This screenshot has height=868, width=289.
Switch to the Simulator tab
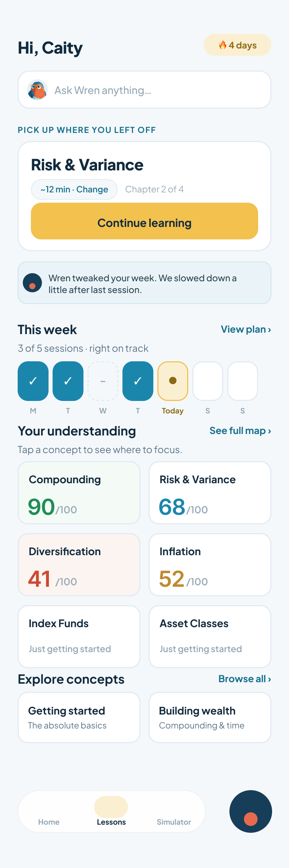(x=174, y=822)
